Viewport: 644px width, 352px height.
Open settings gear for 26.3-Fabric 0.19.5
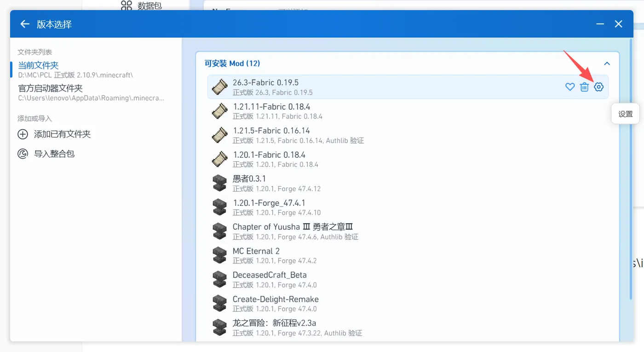pos(598,87)
